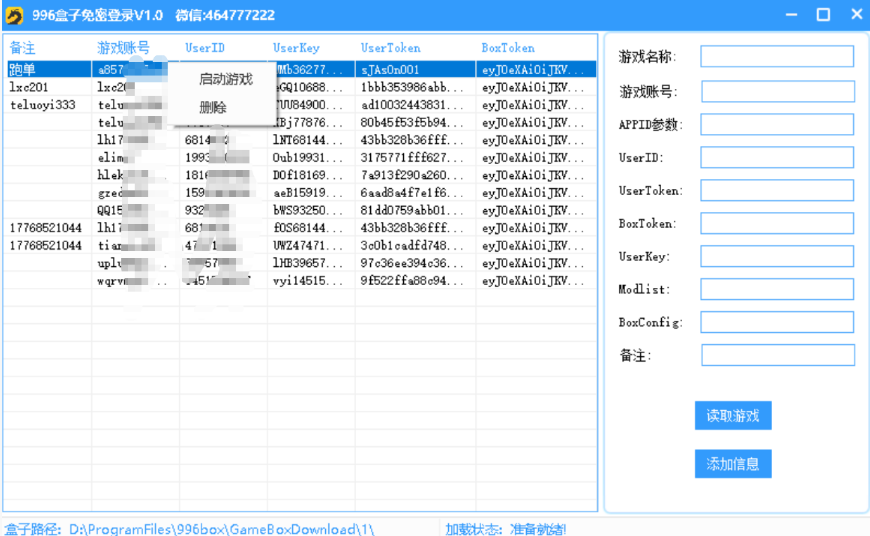Select the UserToken input box

pyautogui.click(x=777, y=191)
